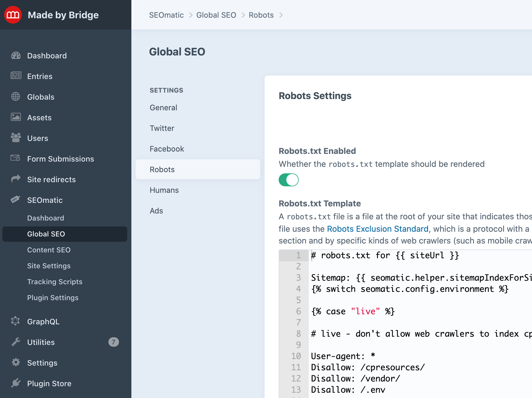Disable the Robots.txt Enabled switch
532x398 pixels.
click(289, 180)
